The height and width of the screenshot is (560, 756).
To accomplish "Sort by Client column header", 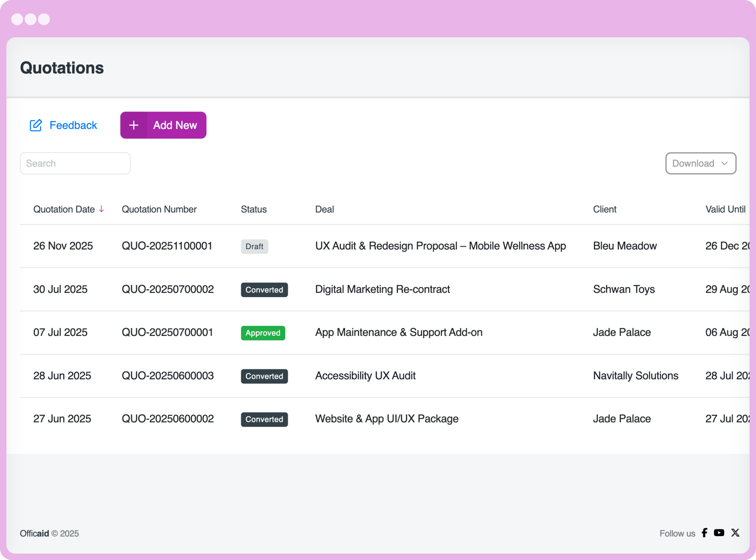I will (x=604, y=210).
